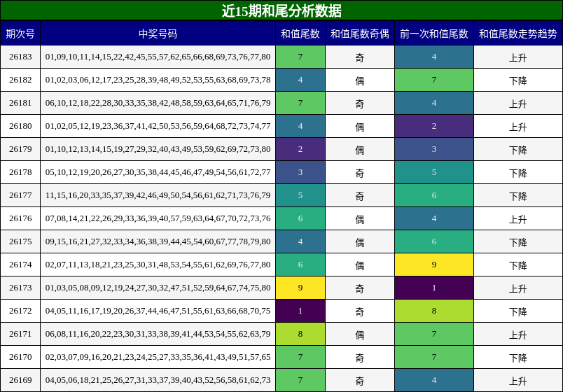Select period number 26176
Image resolution: width=563 pixels, height=392 pixels.
(x=20, y=218)
